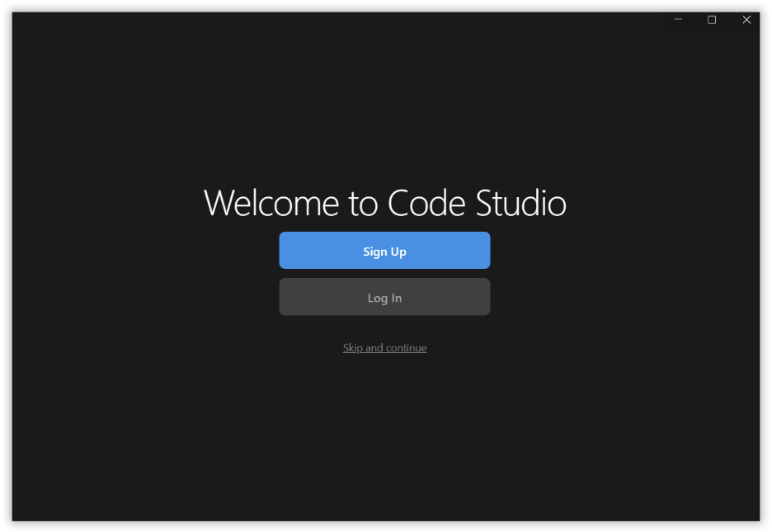Click the X icon in the titlebar
Viewport: 772px width, 532px height.
[746, 20]
